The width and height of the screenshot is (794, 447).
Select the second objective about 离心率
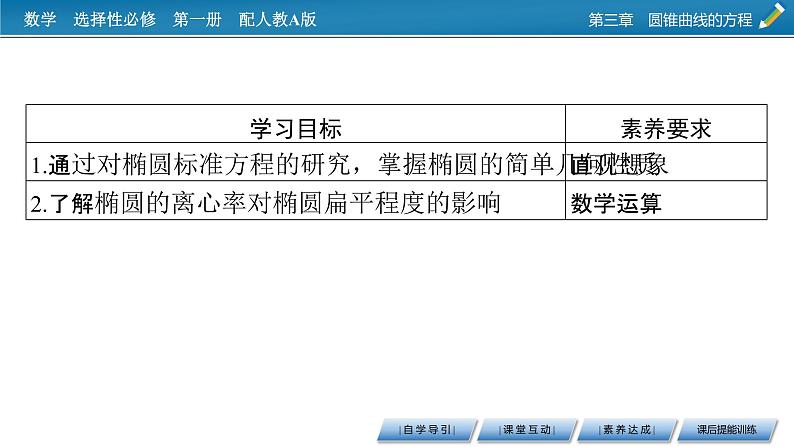pos(265,203)
